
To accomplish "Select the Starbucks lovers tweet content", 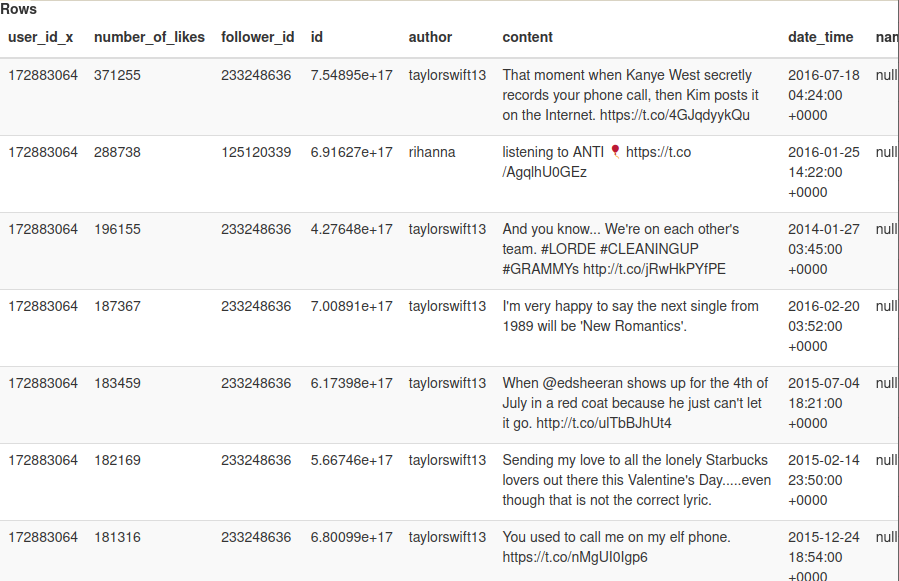I will click(635, 480).
